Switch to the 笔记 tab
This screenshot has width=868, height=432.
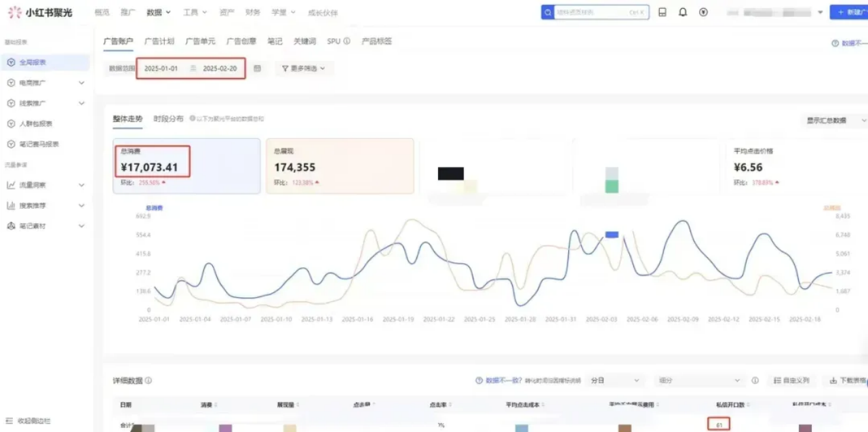[275, 41]
